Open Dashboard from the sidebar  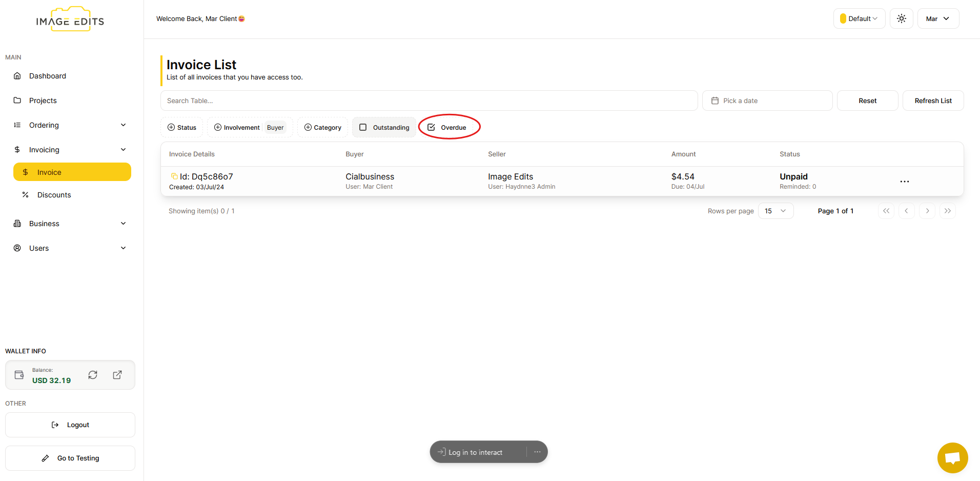coord(47,76)
